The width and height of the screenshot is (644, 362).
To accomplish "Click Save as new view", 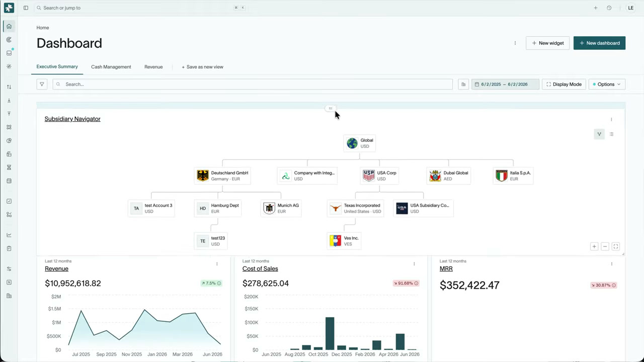I will (202, 67).
